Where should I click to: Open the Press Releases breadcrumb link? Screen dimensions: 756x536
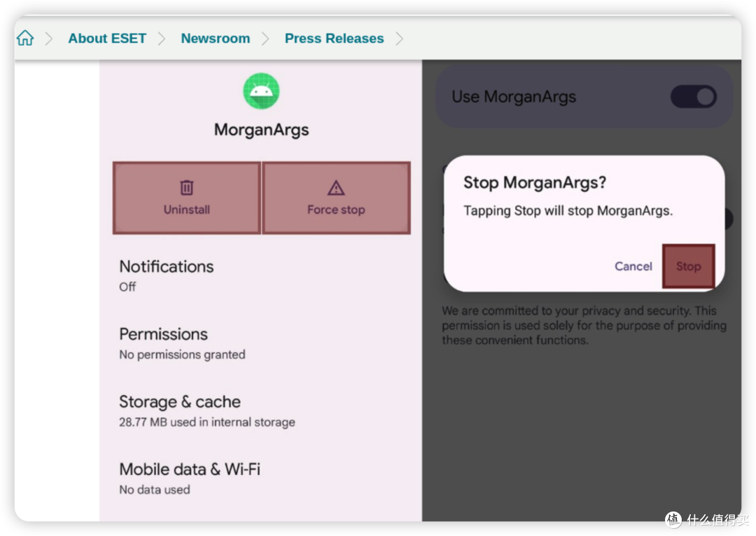point(334,38)
